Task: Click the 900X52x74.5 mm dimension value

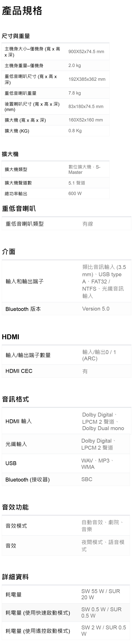Action: pos(86,52)
